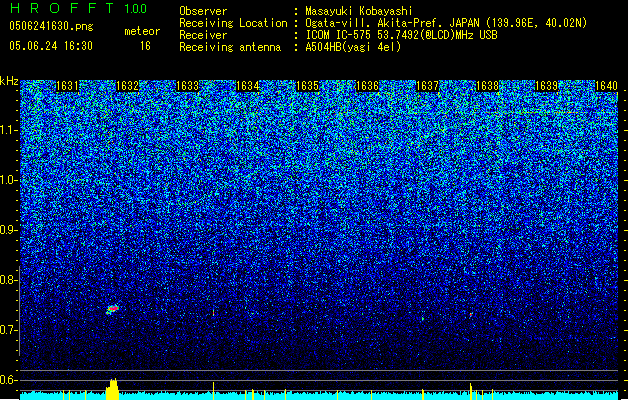
Task: Click the ICOM IC-575 receiver text
Action: pos(401,35)
